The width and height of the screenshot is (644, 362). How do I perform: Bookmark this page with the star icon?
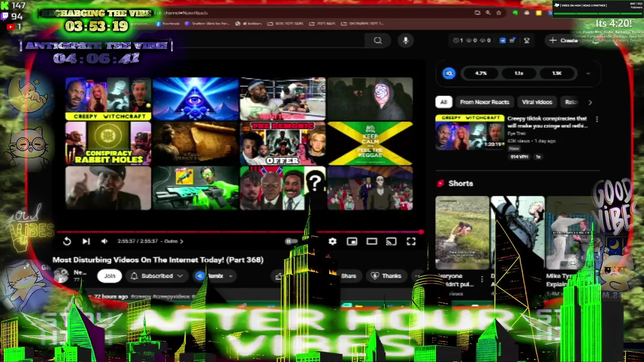(499, 13)
